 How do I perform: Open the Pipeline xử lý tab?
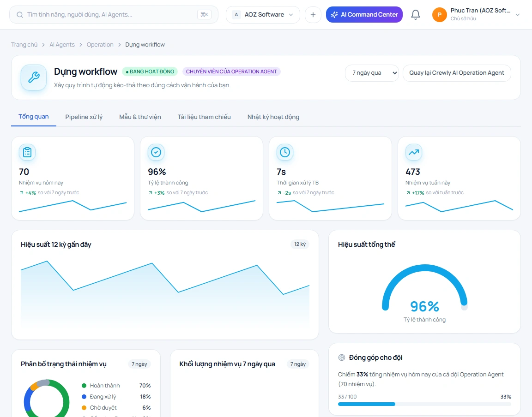(84, 117)
